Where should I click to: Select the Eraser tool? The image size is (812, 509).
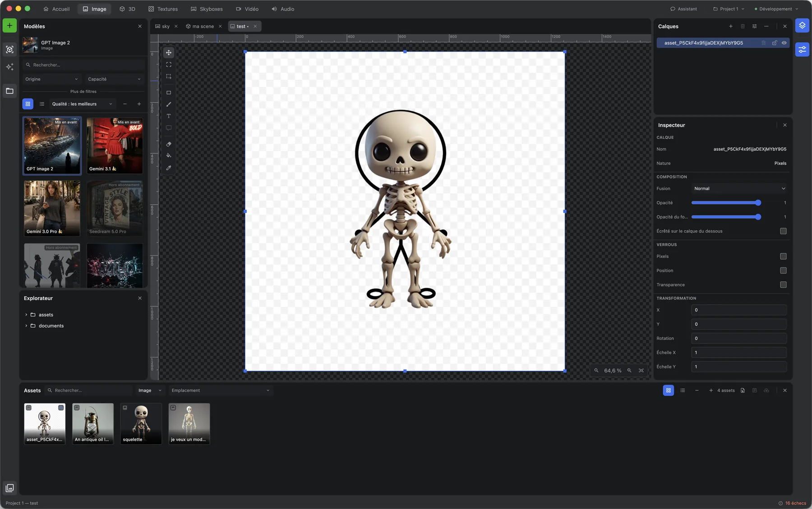pos(169,144)
